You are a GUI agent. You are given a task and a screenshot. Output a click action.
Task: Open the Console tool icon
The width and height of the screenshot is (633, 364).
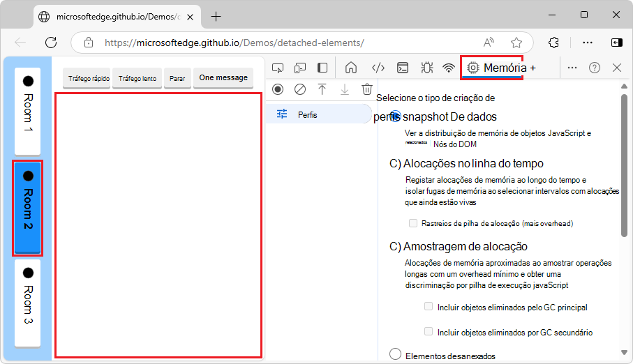pyautogui.click(x=403, y=68)
